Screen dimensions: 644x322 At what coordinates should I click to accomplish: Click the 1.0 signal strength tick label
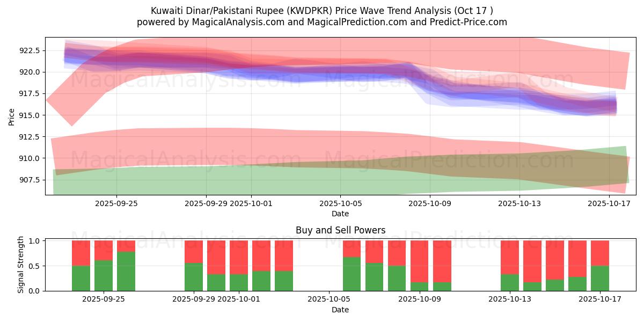click(34, 241)
